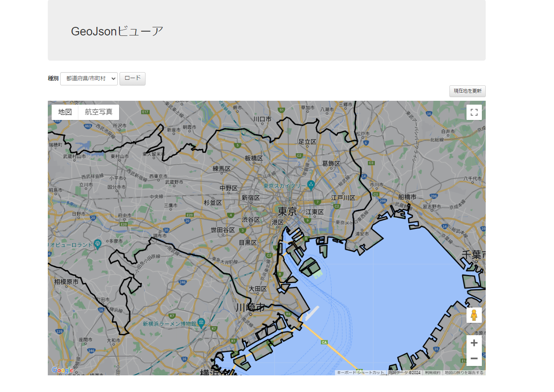Click the 船橋市 map label
This screenshot has width=554, height=392.
click(407, 197)
